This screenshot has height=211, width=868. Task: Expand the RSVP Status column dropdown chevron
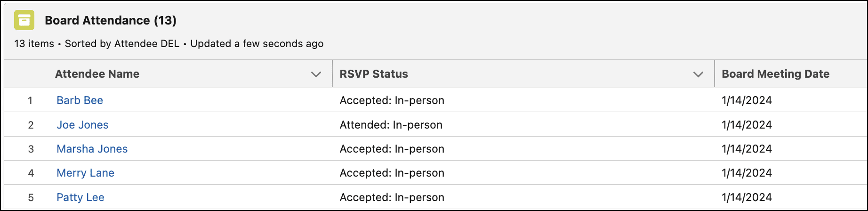(x=699, y=74)
